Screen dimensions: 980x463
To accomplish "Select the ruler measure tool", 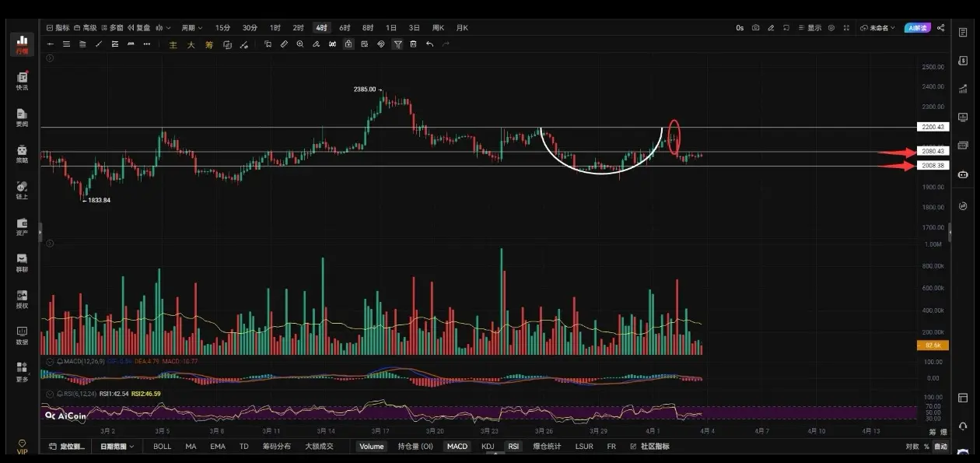I will (284, 44).
